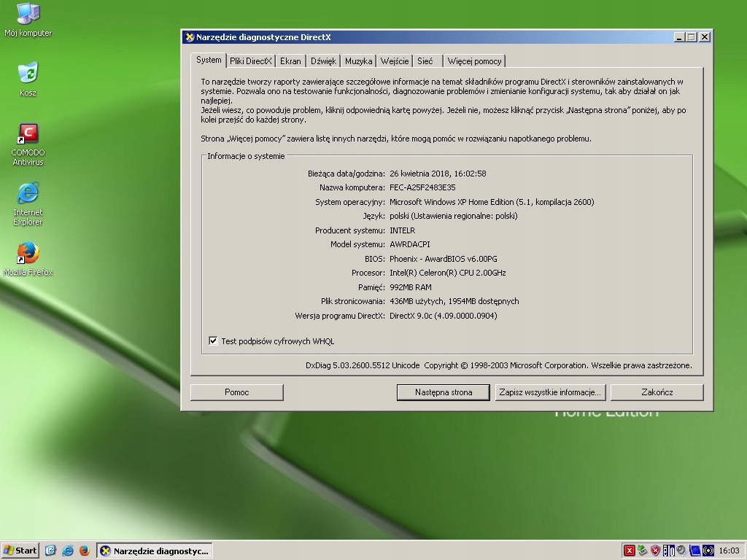Select the Mozilla Firefox desktop shortcut
The height and width of the screenshot is (560, 747).
(28, 259)
